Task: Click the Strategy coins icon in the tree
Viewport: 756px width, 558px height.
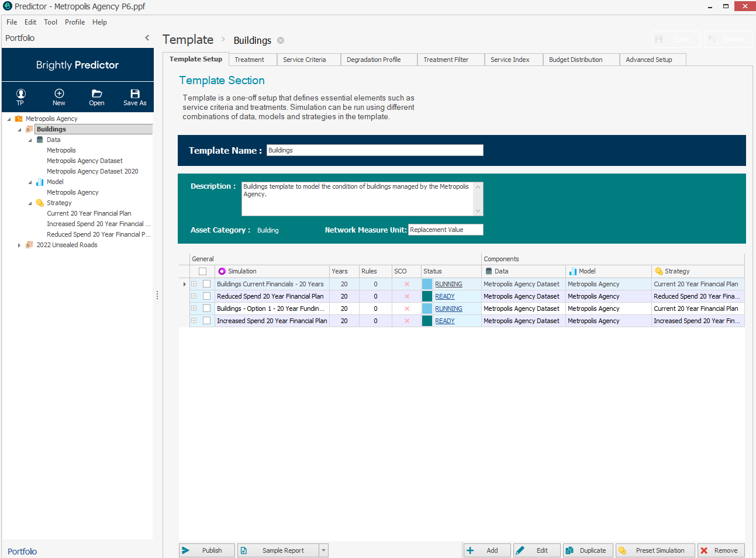Action: click(x=40, y=203)
